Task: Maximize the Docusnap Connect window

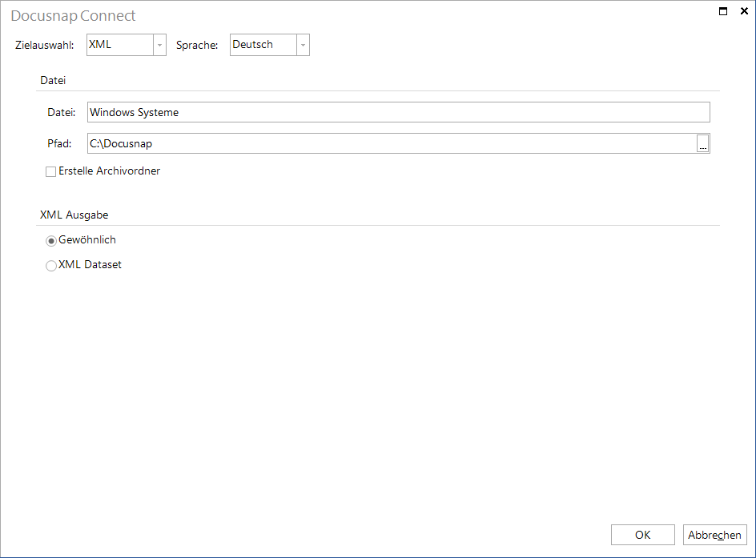Action: [722, 11]
